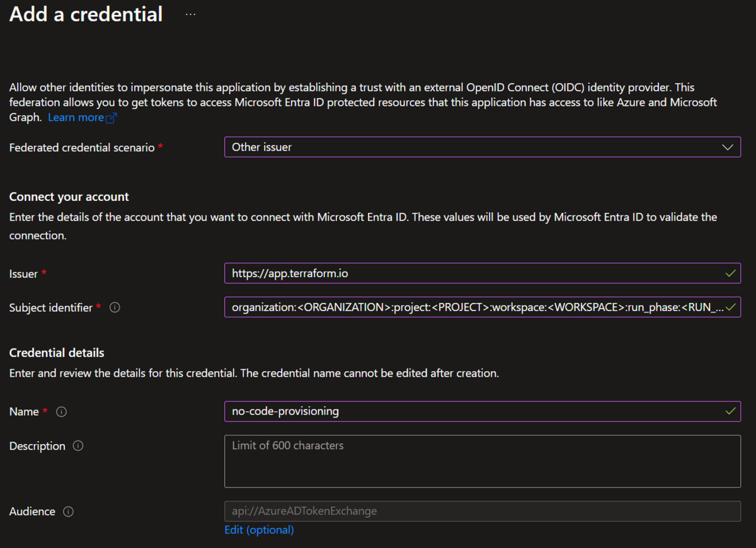The image size is (756, 548).
Task: Click the Audience field showing api://AzureADTokenExchange
Action: tap(483, 511)
